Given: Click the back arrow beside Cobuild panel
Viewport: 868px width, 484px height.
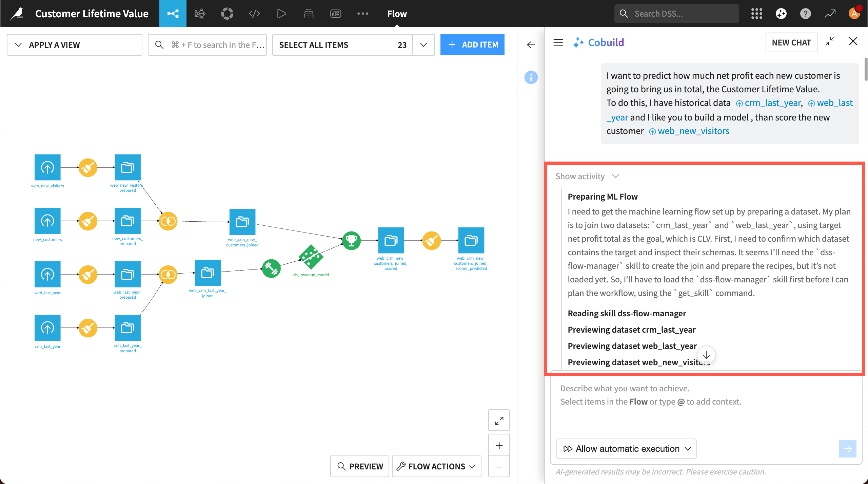Looking at the screenshot, I should tap(531, 45).
